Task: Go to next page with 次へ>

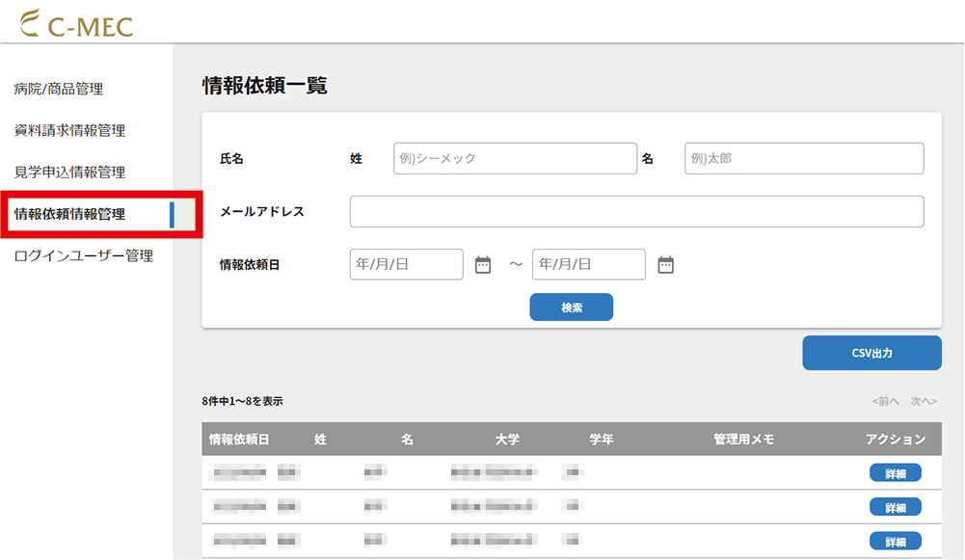Action: 924,401
